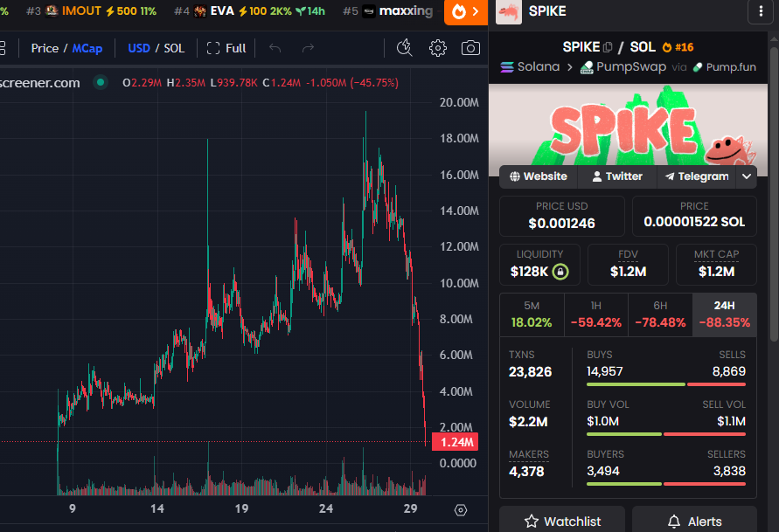The image size is (779, 532).
Task: Open Alerts for SPIKE
Action: (694, 522)
